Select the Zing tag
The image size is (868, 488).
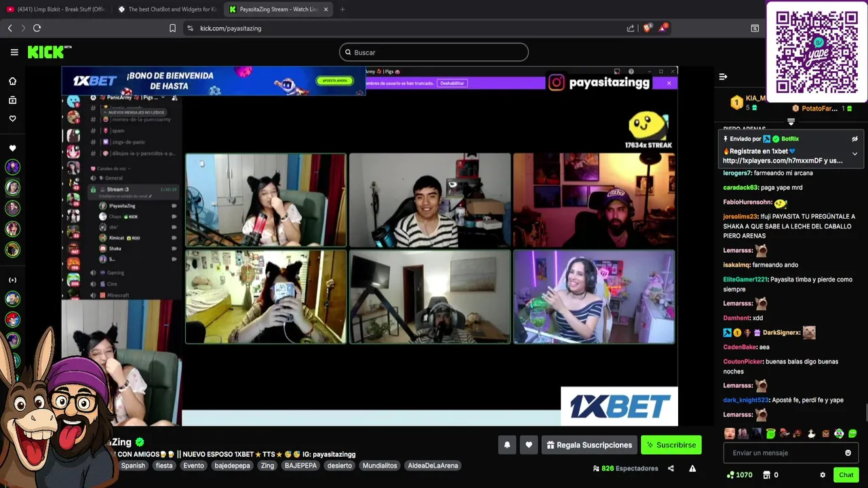267,466
